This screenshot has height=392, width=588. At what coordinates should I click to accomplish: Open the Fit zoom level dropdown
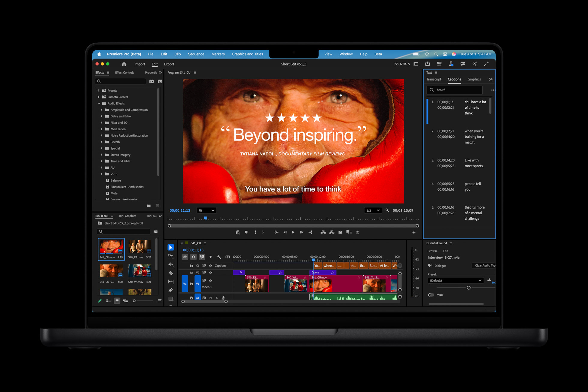(x=206, y=210)
